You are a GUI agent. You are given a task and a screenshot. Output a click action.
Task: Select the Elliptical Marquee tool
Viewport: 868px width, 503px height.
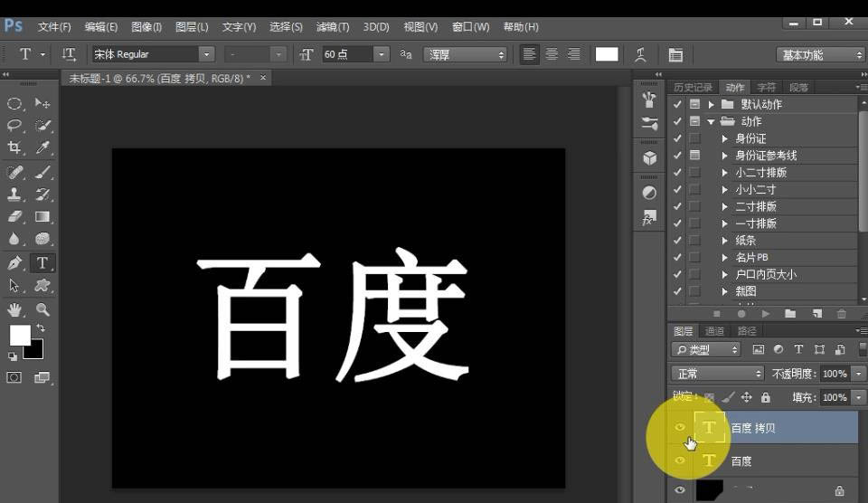click(14, 104)
